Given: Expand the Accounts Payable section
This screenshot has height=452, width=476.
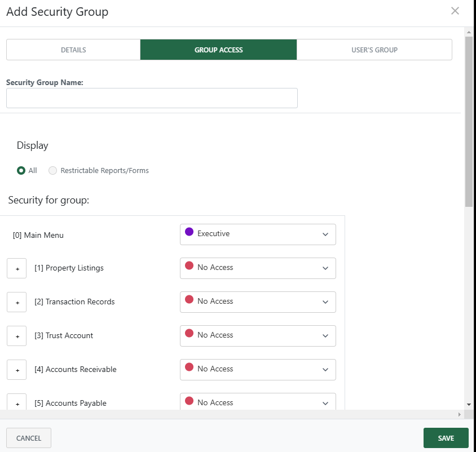Looking at the screenshot, I should point(16,404).
